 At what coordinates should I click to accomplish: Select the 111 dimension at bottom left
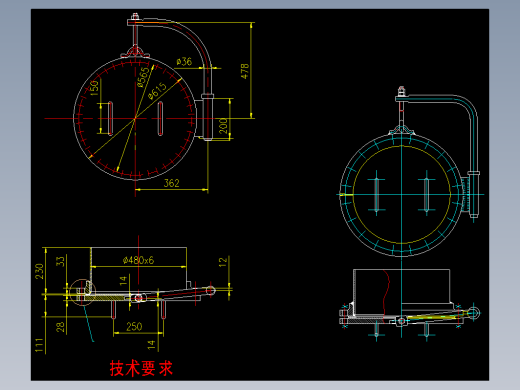click(39, 345)
